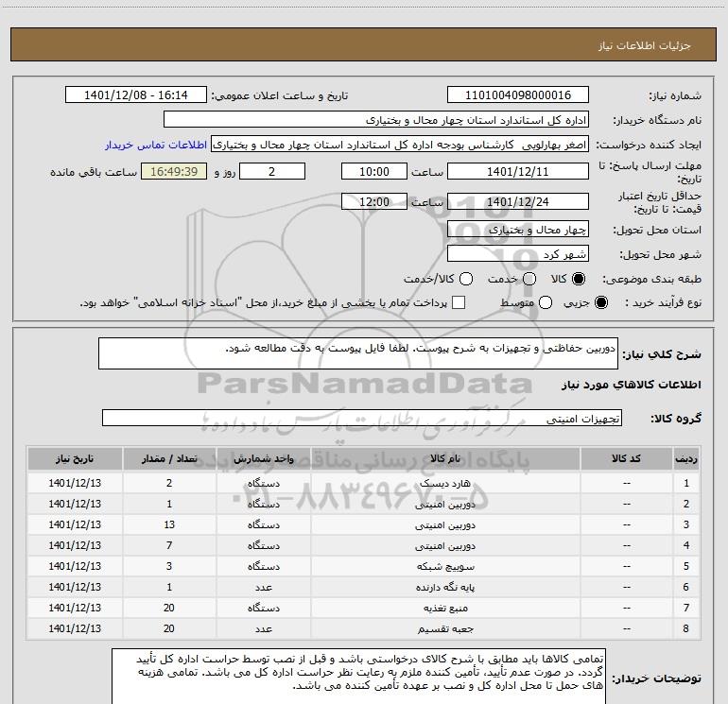
Task: Select the هارد دیسک item name cell
Action: 445,483
